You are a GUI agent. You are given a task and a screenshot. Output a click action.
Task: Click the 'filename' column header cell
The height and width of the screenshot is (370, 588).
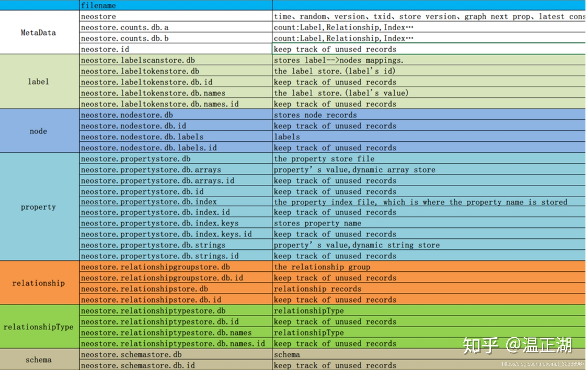click(176, 5)
